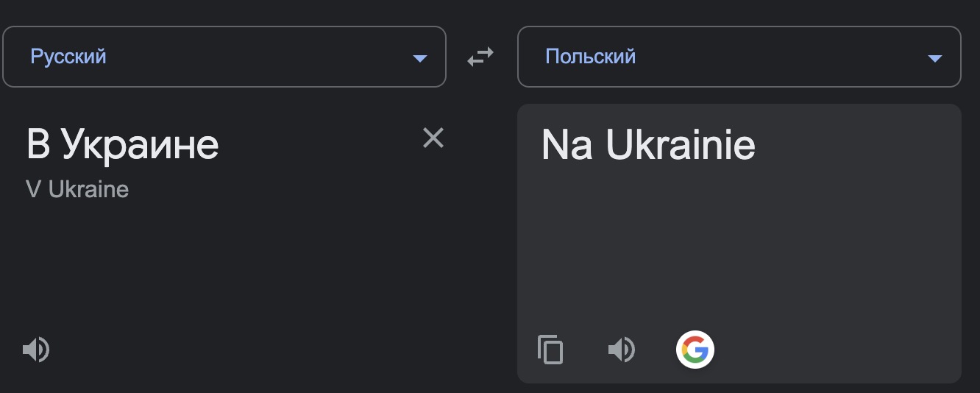Select the transliteration V Ukraine
Viewport: 980px width, 393px height.
[77, 190]
